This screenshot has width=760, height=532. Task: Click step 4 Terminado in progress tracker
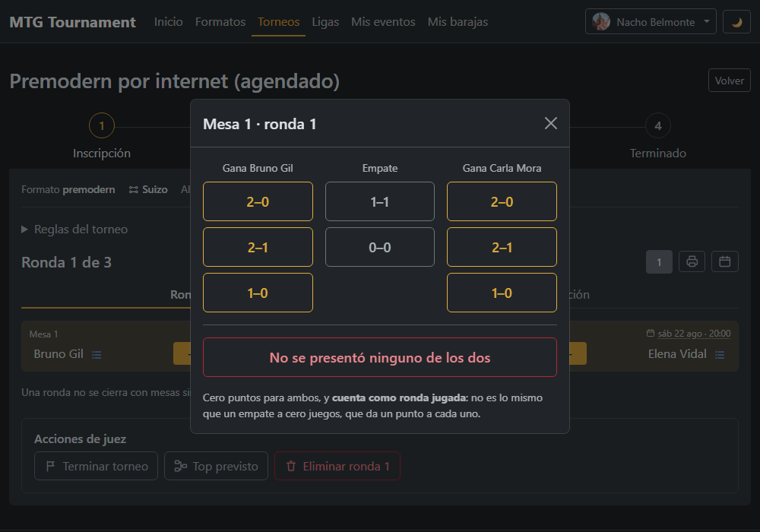click(x=657, y=137)
